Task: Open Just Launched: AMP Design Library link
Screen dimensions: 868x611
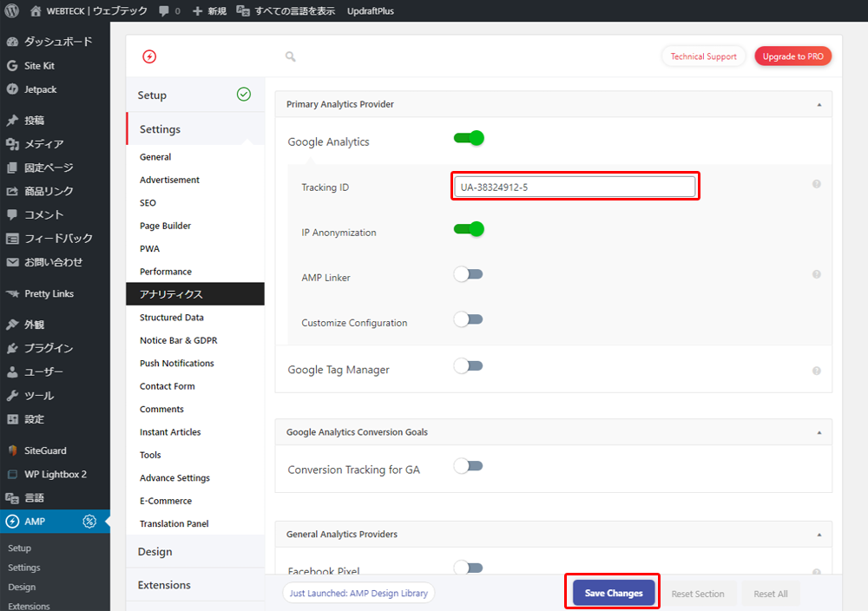Action: coord(358,594)
